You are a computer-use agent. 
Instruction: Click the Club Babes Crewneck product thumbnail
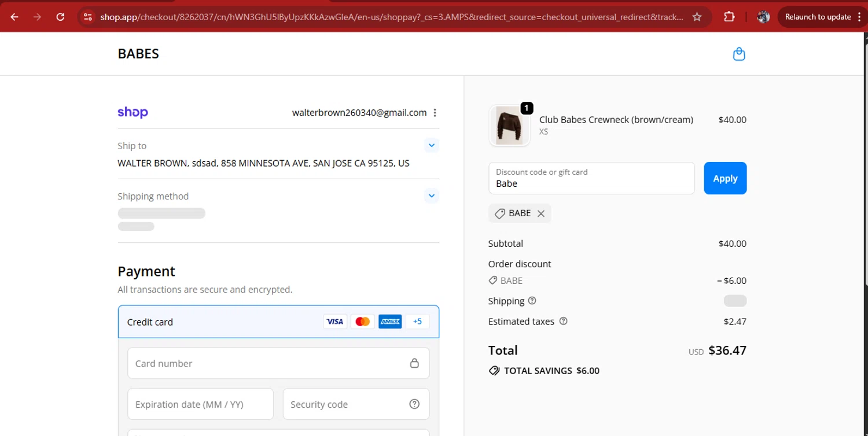coord(509,125)
